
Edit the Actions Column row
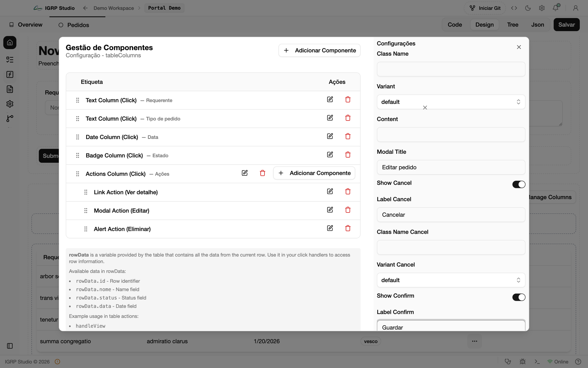point(245,173)
